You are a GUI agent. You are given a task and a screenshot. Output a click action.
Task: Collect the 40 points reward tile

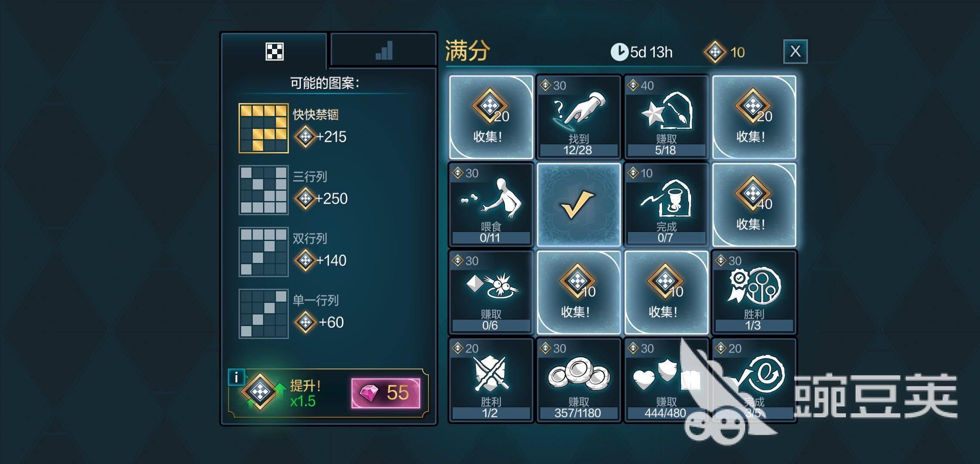pyautogui.click(x=754, y=205)
